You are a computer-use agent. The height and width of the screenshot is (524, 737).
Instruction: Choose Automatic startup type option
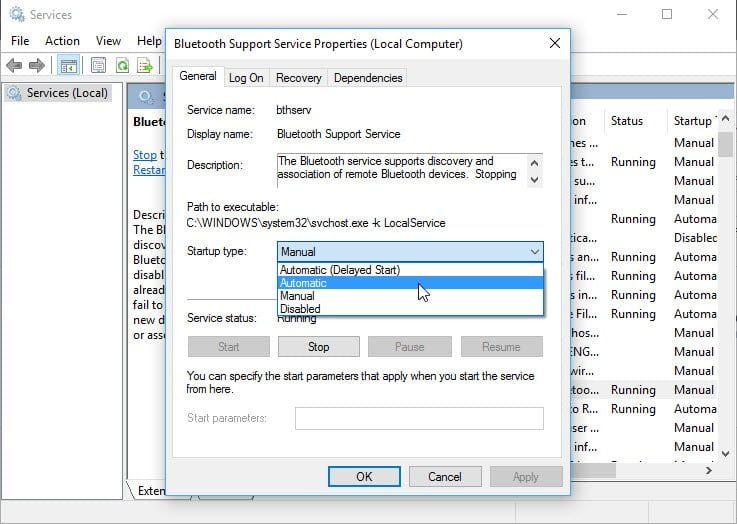410,283
